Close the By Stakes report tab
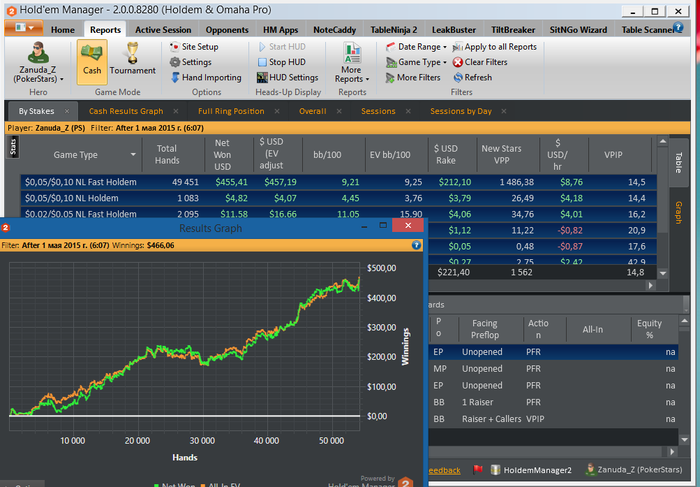Viewport: 700px width, 487px height. coord(67,111)
